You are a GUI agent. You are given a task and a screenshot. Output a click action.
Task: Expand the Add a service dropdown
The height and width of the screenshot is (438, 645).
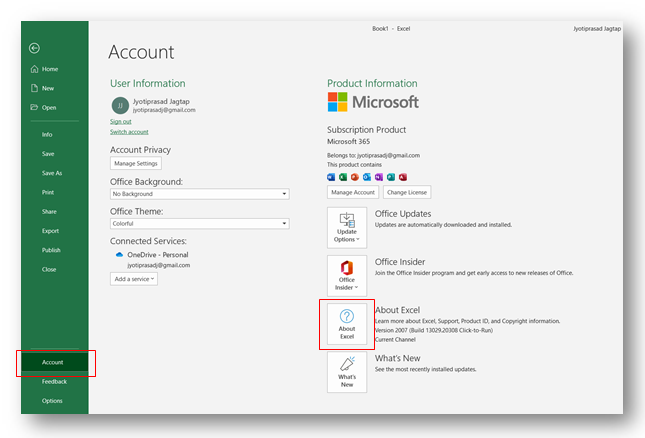[134, 279]
